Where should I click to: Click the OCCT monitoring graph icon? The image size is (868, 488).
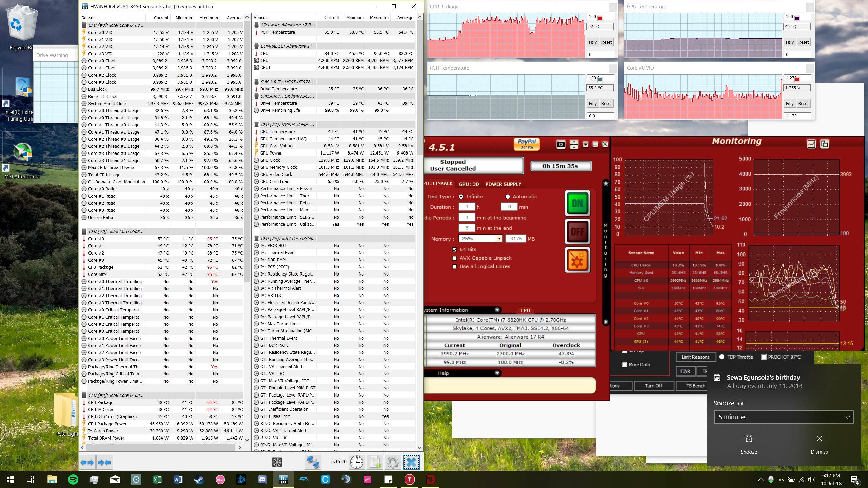[811, 144]
